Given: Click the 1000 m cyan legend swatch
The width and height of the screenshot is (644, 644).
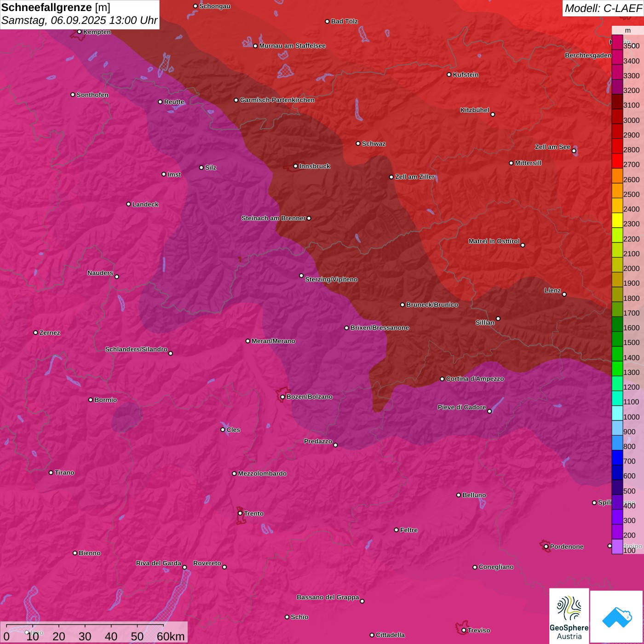Looking at the screenshot, I should pyautogui.click(x=617, y=413).
